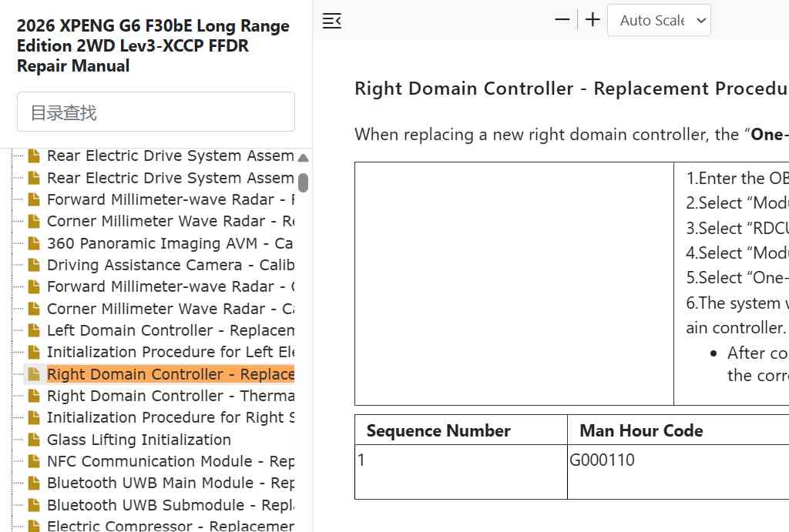
Task: Click page icon beside Initialization Procedure for Right
Action: pyautogui.click(x=34, y=417)
